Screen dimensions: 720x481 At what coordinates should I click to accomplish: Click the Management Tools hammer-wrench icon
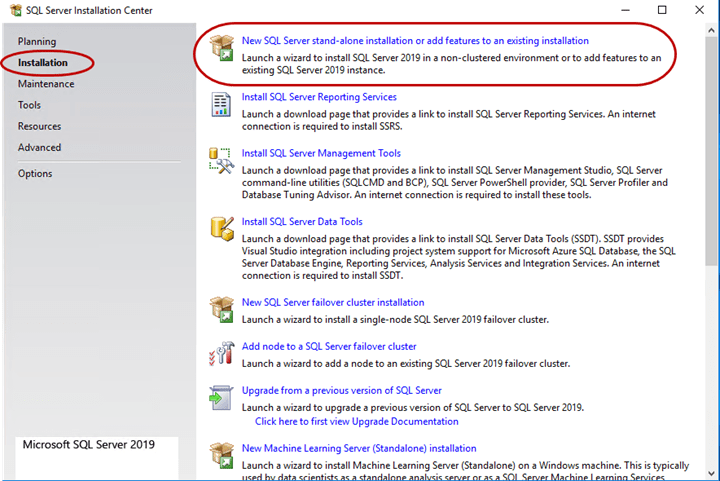(x=221, y=161)
